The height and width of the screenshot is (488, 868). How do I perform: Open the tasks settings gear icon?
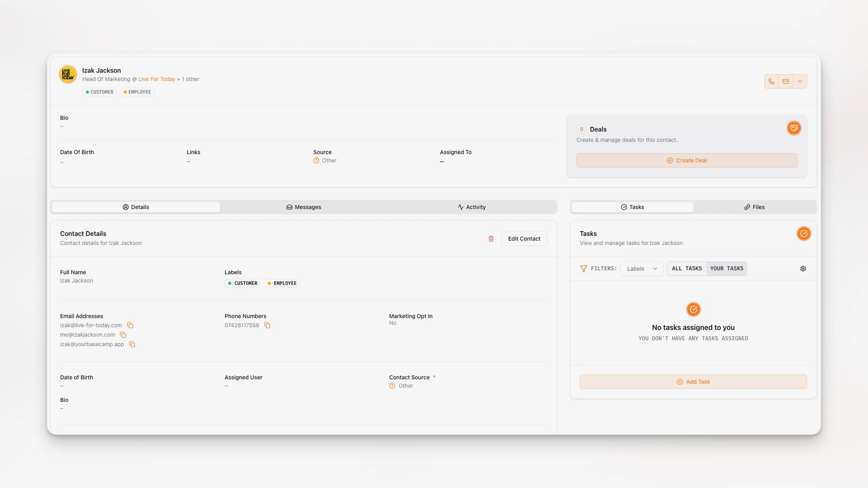(803, 269)
